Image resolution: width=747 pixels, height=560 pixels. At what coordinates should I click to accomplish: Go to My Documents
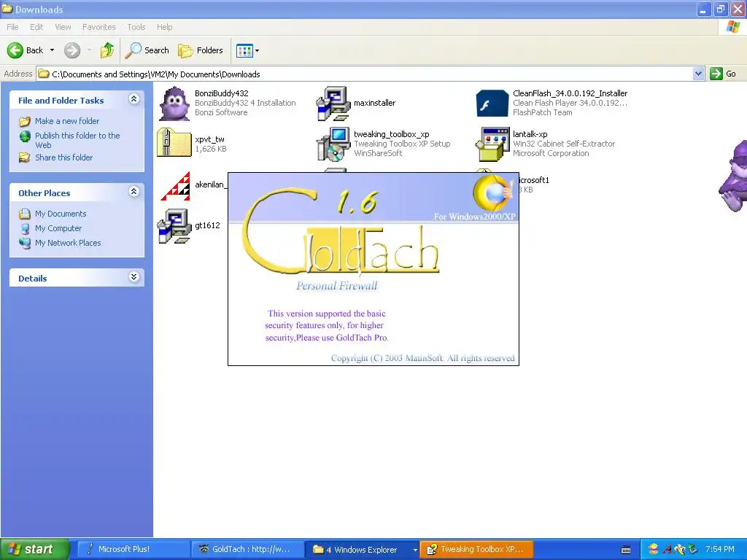[x=61, y=214]
